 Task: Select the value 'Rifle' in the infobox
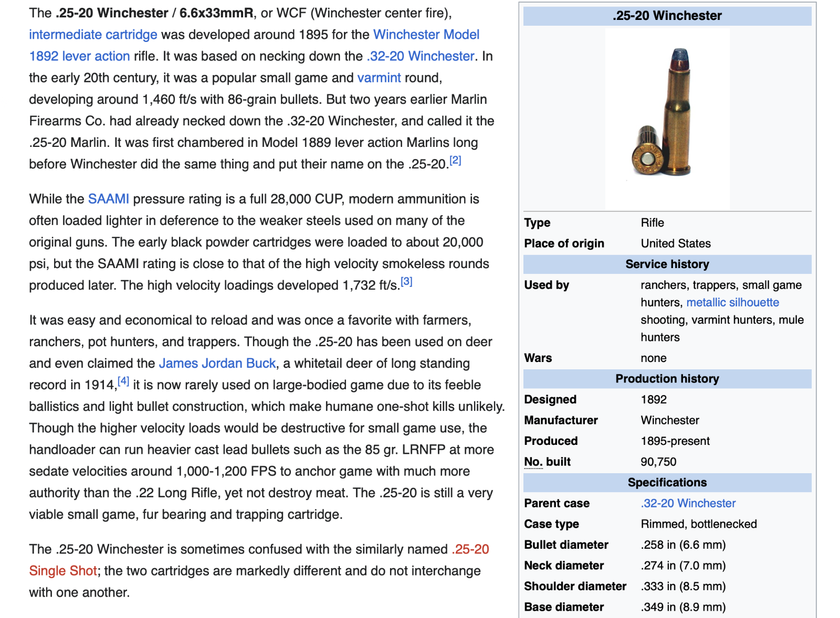click(653, 222)
